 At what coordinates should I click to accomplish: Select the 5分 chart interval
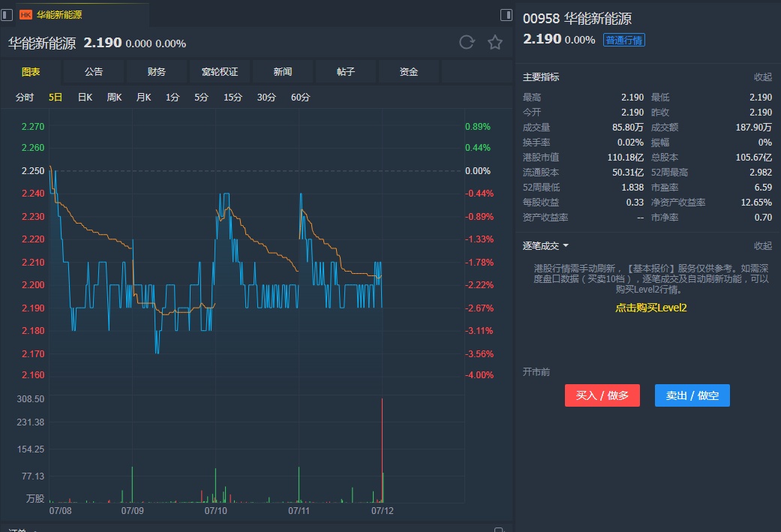tap(201, 97)
